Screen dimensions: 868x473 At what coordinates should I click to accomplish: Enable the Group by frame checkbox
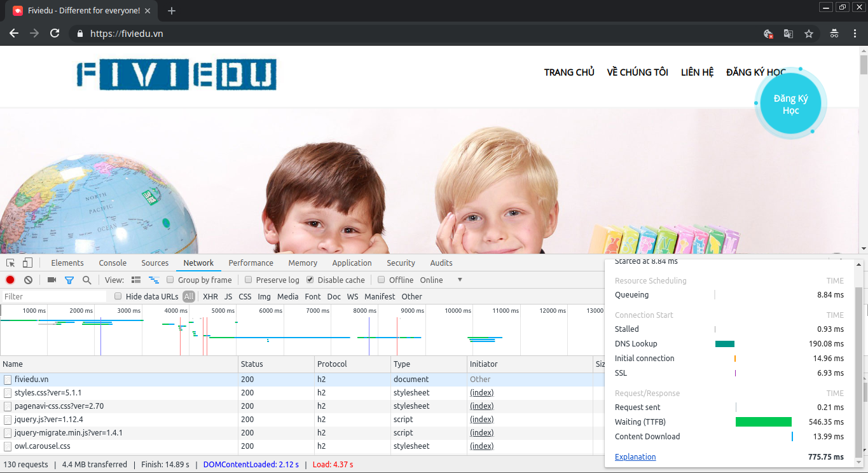click(170, 280)
